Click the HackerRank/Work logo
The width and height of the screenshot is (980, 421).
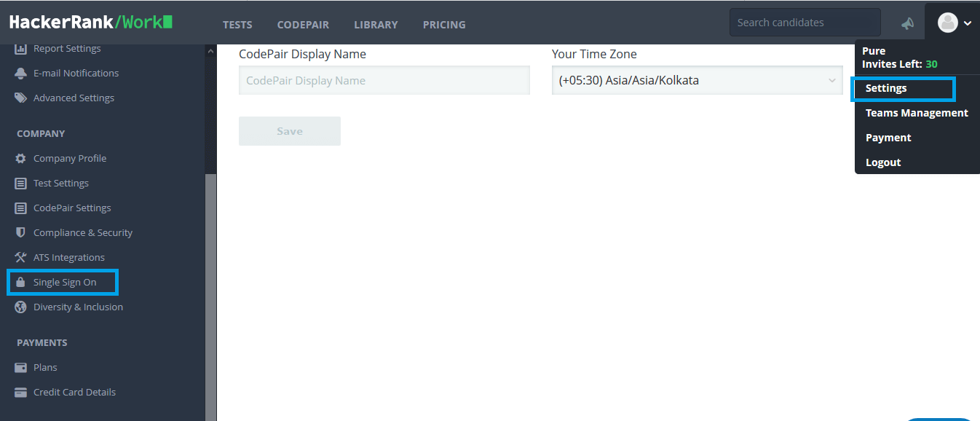[91, 22]
